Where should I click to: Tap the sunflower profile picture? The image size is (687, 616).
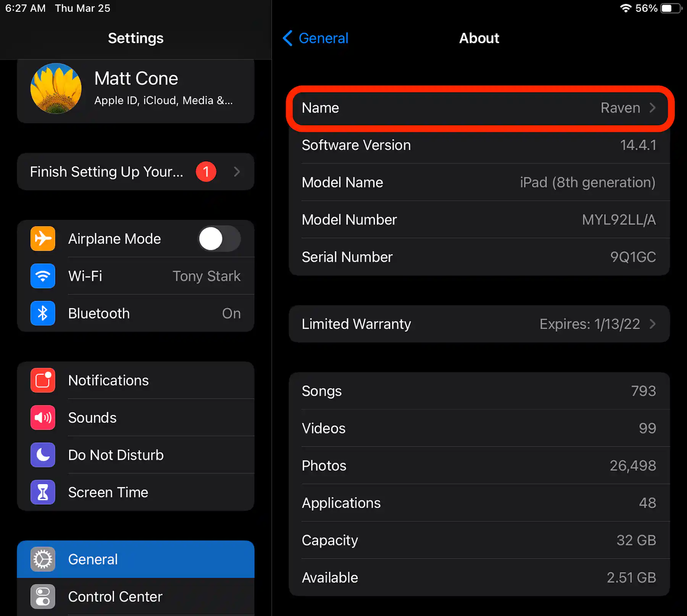56,89
